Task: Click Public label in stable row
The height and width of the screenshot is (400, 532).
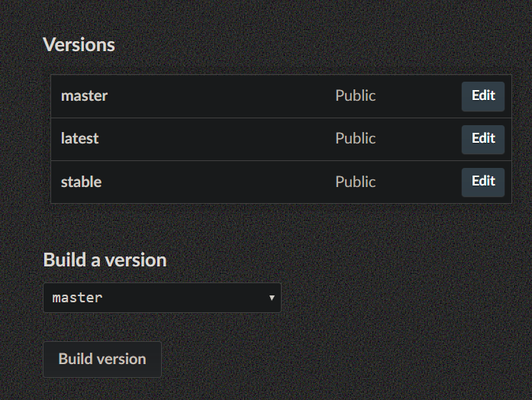Action: coord(355,182)
